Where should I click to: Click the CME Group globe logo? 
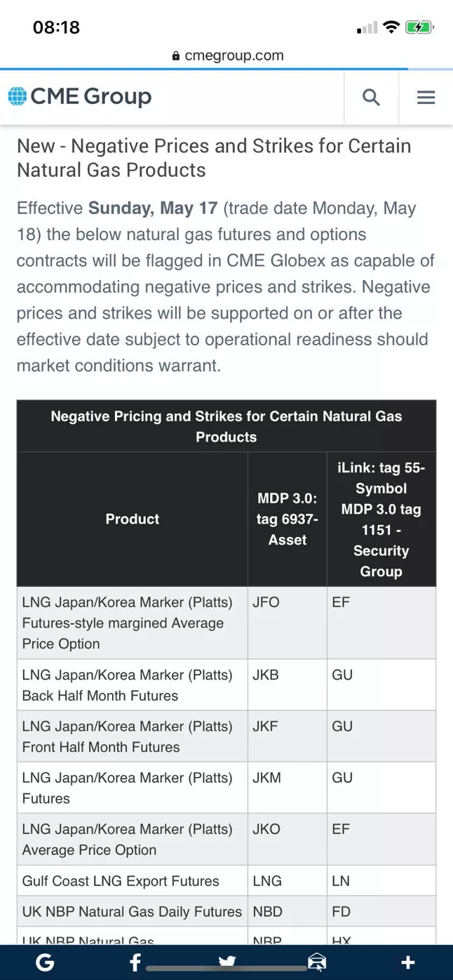[x=18, y=96]
